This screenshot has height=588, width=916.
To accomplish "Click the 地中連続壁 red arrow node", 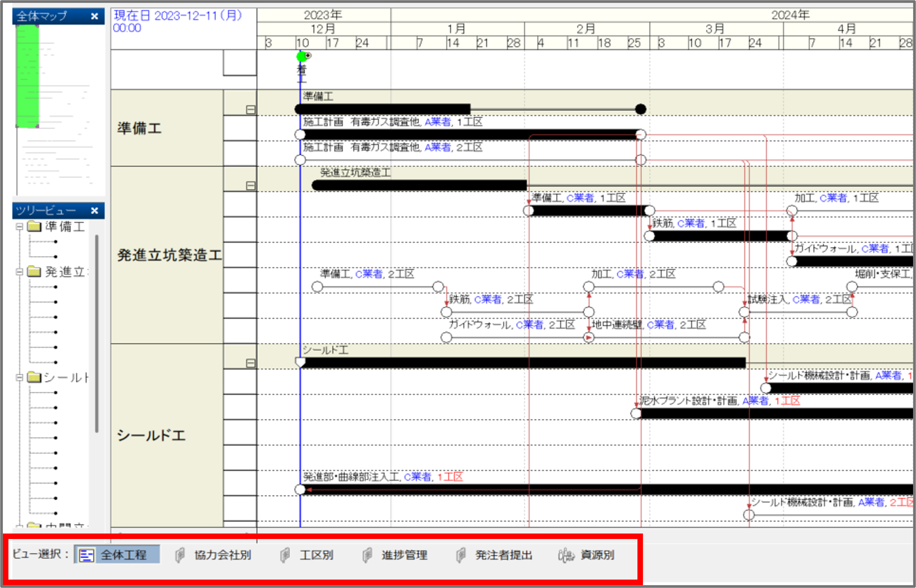I will 589,337.
